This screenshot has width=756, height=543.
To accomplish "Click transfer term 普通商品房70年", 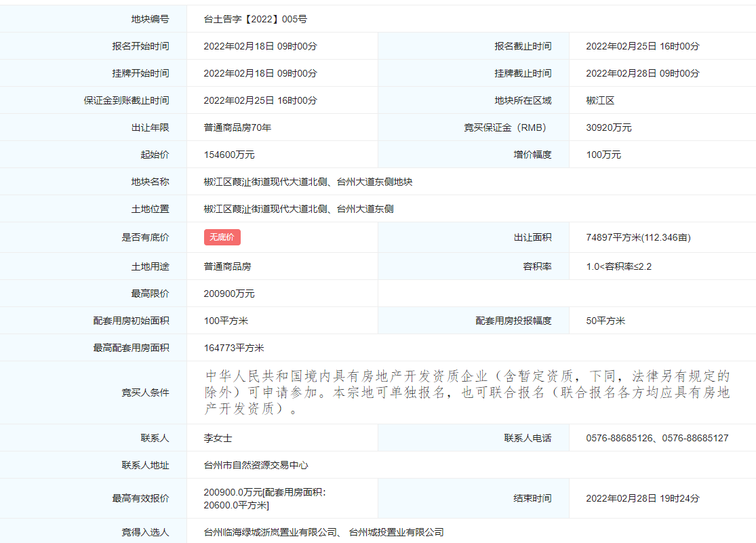I will click(x=237, y=127).
